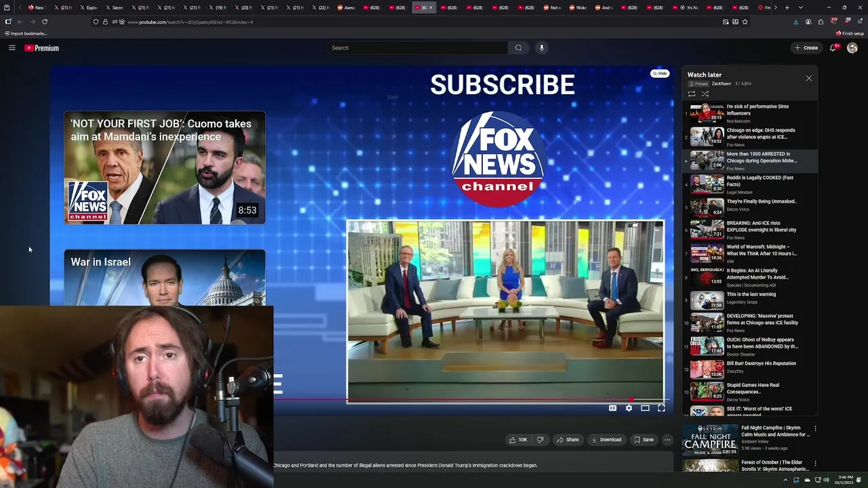868x488 pixels.
Task: Click the browser back arrow
Action: click(x=20, y=22)
